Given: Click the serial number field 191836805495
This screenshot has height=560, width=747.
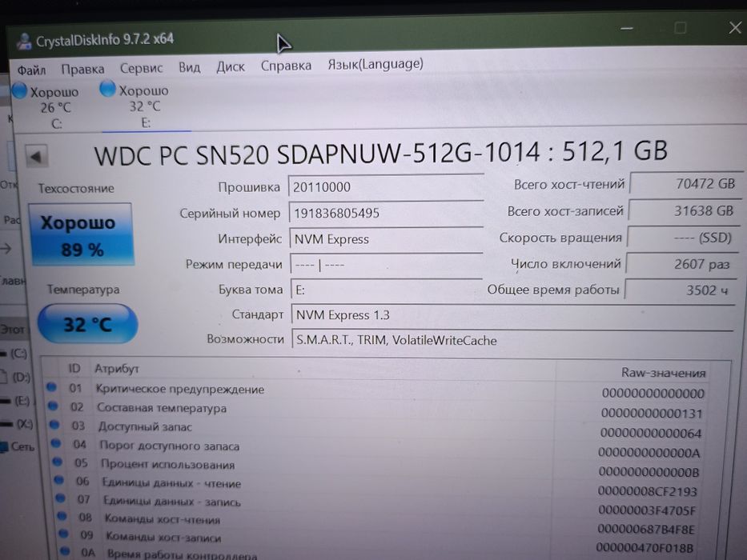Looking at the screenshot, I should (x=386, y=213).
